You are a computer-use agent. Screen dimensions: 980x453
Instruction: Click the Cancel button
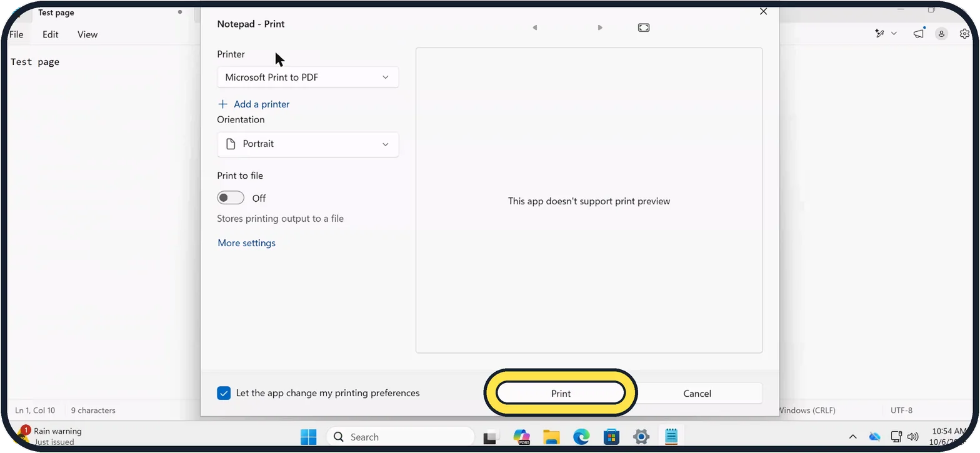(x=697, y=393)
